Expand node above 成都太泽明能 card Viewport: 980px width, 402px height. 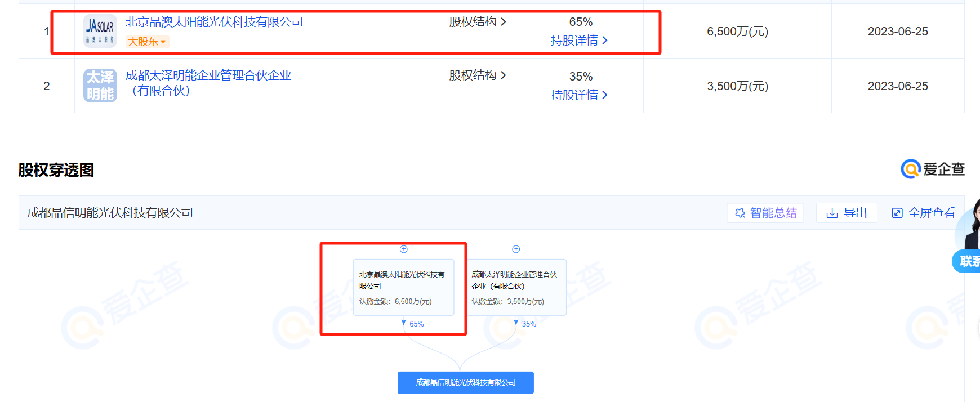(516, 249)
